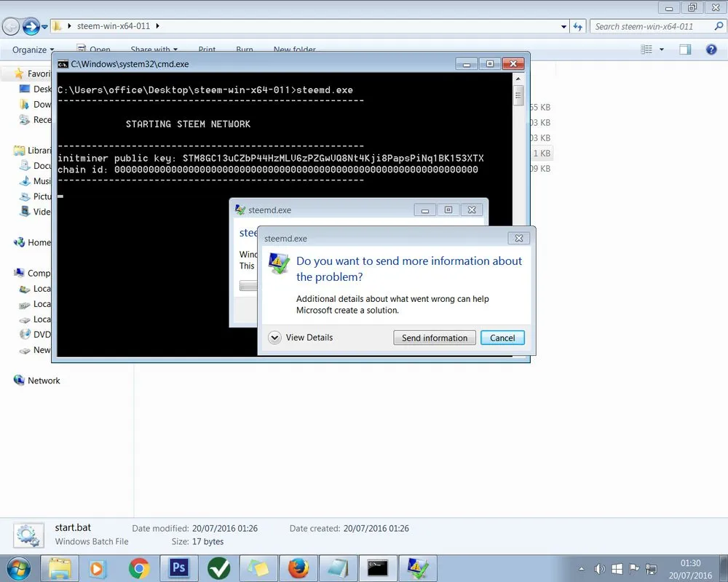Screen dimensions: 728x582
Task: Click steem-win-x64-011 in address bar
Action: click(x=114, y=26)
